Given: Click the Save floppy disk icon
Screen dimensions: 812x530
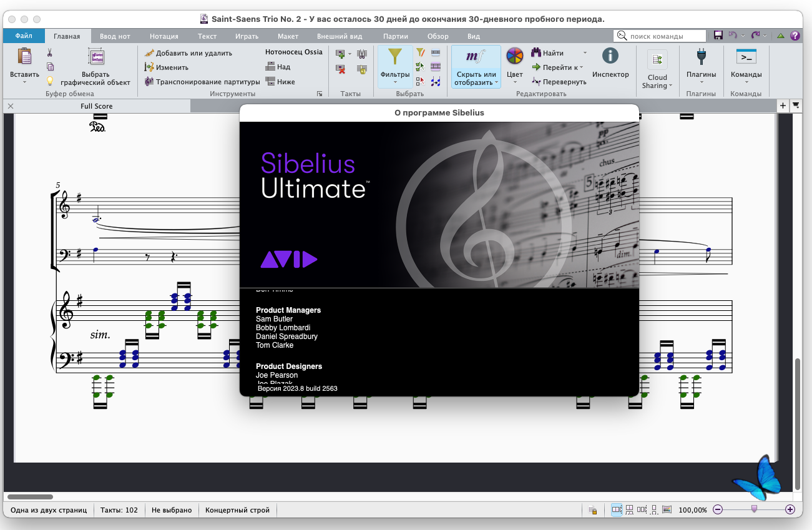Looking at the screenshot, I should click(718, 36).
